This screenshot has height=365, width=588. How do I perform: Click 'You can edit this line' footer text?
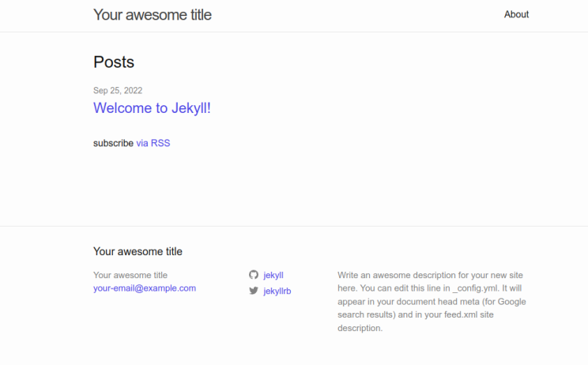[403, 288]
